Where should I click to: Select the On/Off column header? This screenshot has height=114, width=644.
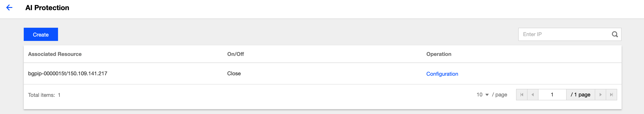point(235,54)
